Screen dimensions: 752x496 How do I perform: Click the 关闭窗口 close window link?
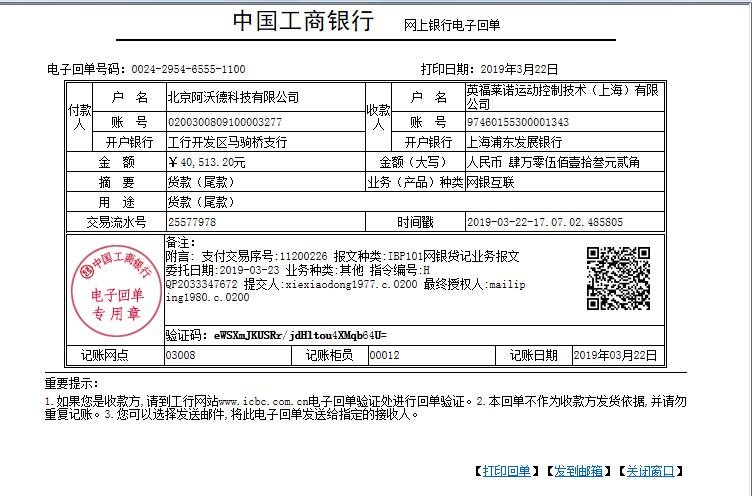650,471
